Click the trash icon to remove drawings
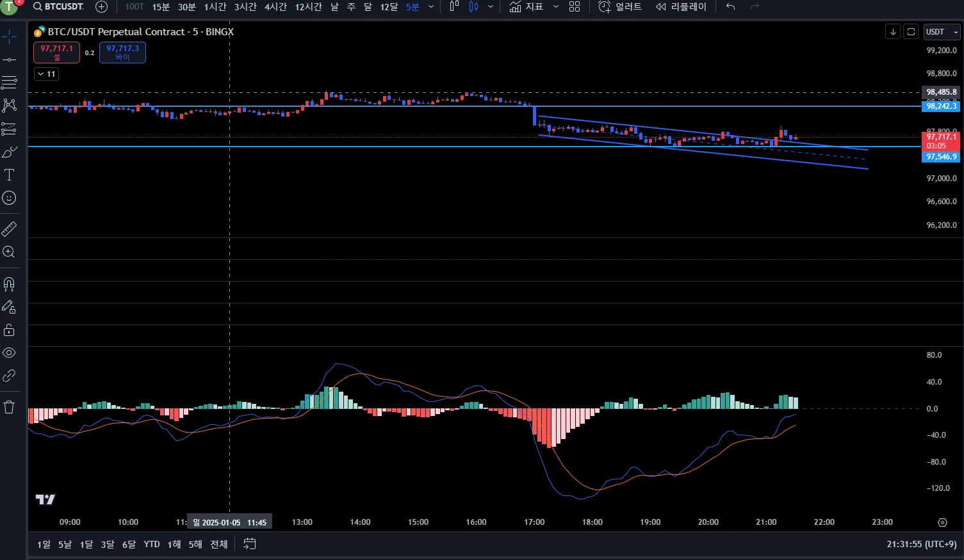 pyautogui.click(x=9, y=407)
